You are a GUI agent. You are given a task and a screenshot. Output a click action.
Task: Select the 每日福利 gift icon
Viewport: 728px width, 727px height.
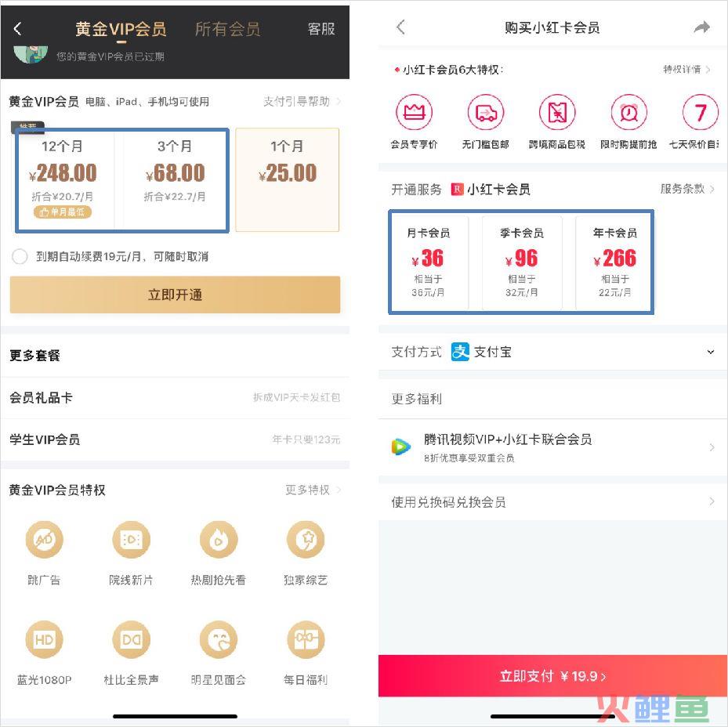coord(306,640)
